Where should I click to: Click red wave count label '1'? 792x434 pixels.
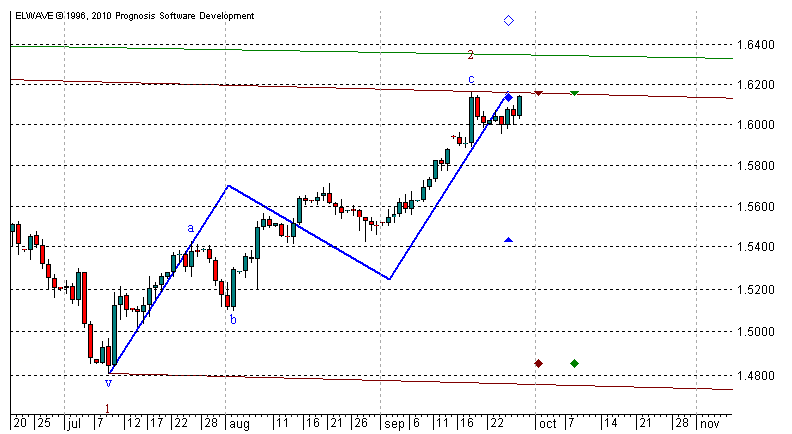tap(107, 408)
